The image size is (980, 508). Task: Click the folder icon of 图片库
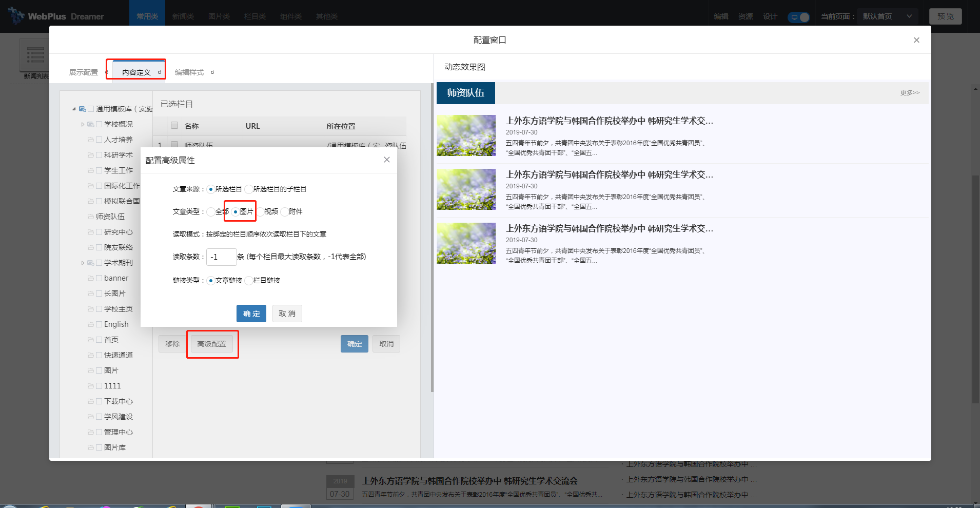91,447
